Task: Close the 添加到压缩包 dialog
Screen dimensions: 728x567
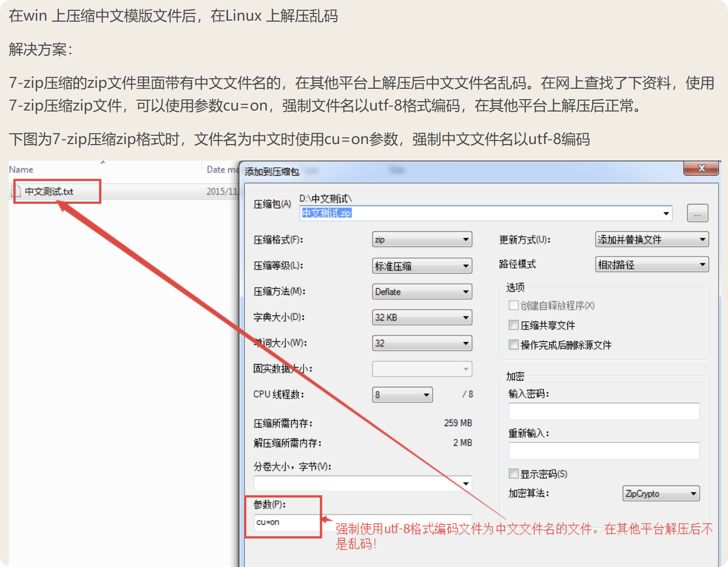Action: click(701, 168)
